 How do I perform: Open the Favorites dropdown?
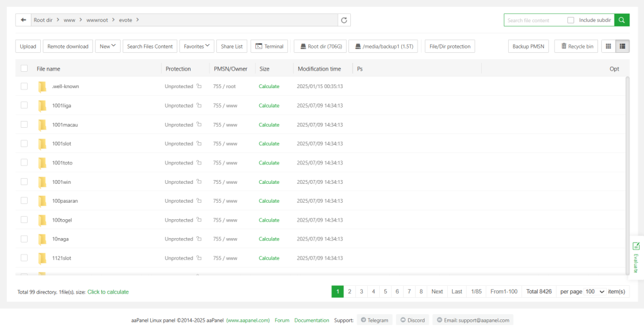196,46
